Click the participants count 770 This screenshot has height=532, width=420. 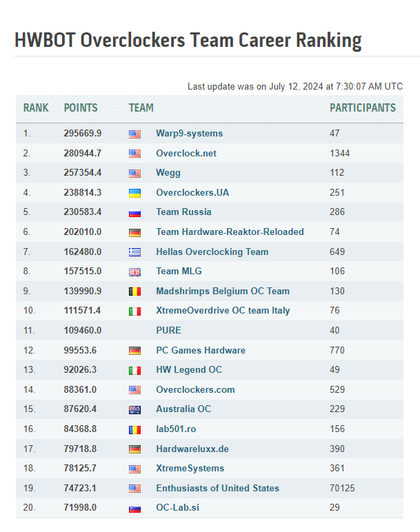pyautogui.click(x=337, y=350)
